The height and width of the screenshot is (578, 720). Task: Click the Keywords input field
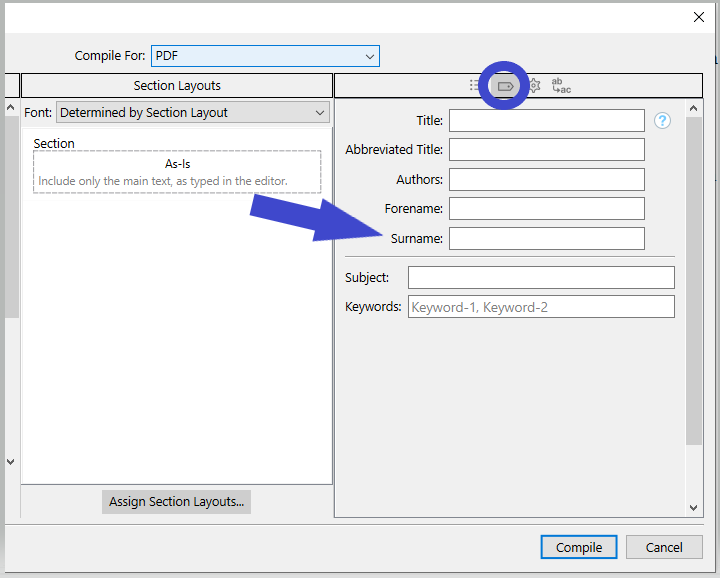pos(540,307)
